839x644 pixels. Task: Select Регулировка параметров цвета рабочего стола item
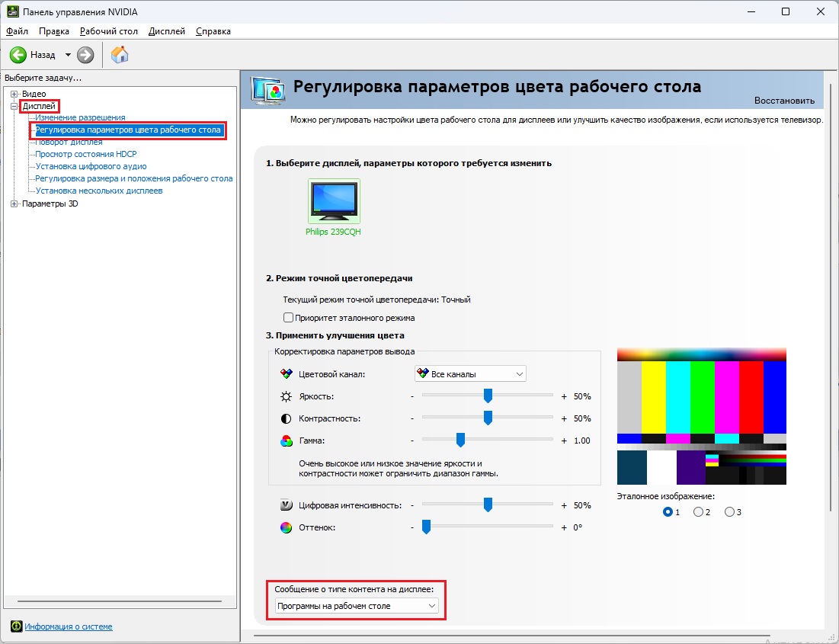pos(129,130)
